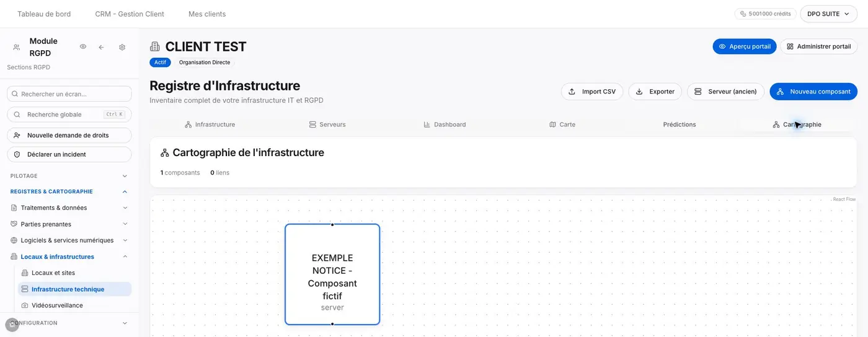Select the EXEMPLE NOTICE composant node
The image size is (868, 337).
[332, 274]
